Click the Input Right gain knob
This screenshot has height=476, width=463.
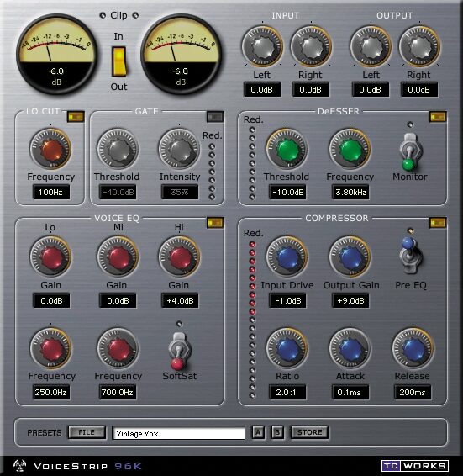coord(311,46)
